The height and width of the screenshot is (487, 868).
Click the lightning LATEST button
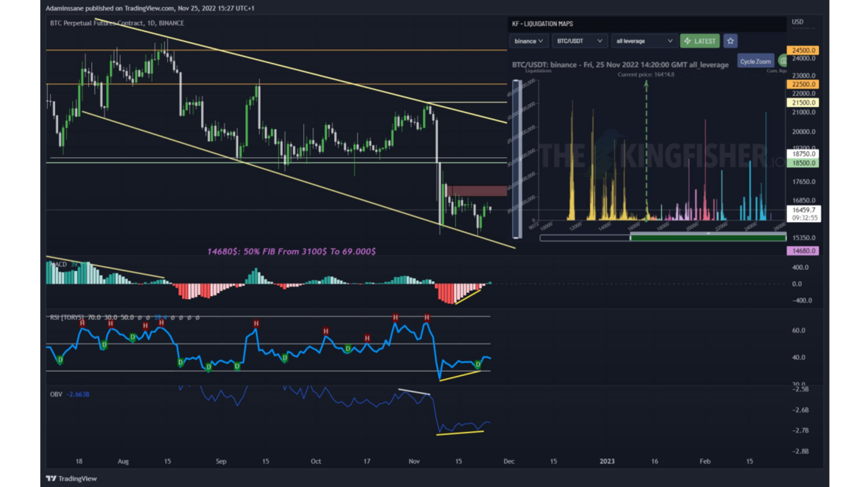[700, 41]
